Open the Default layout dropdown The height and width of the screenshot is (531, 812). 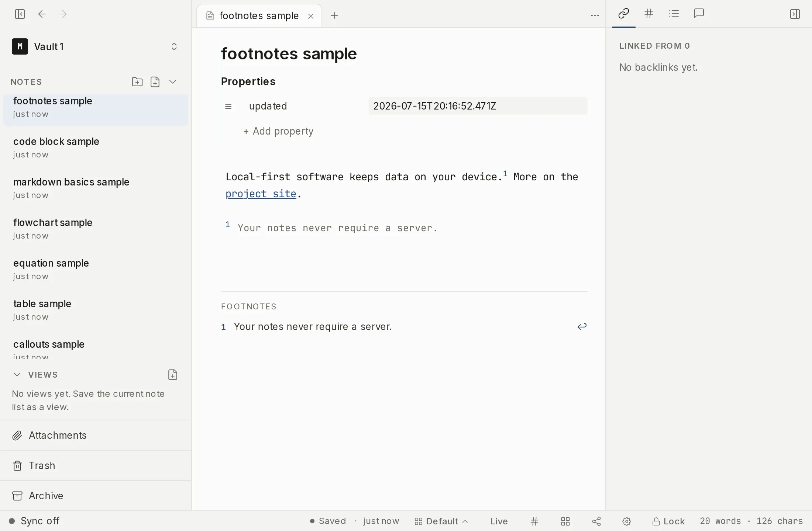441,521
